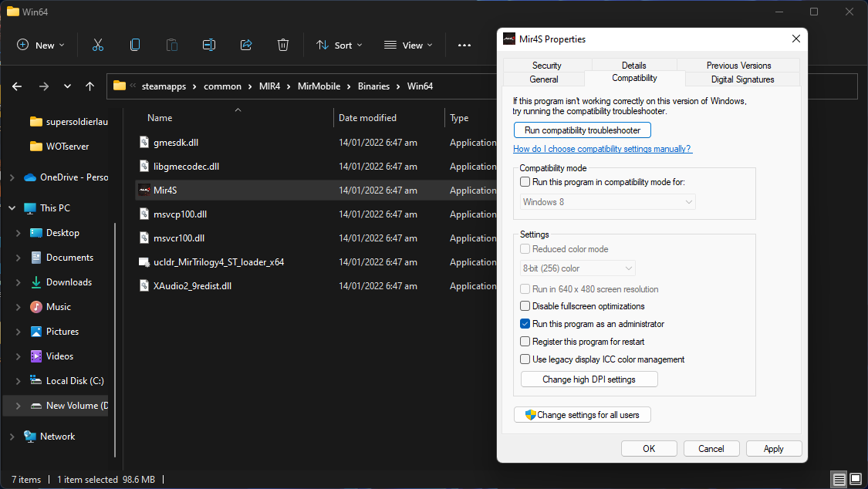Go back with the left arrow
Image resolution: width=868 pixels, height=489 pixels.
[17, 86]
